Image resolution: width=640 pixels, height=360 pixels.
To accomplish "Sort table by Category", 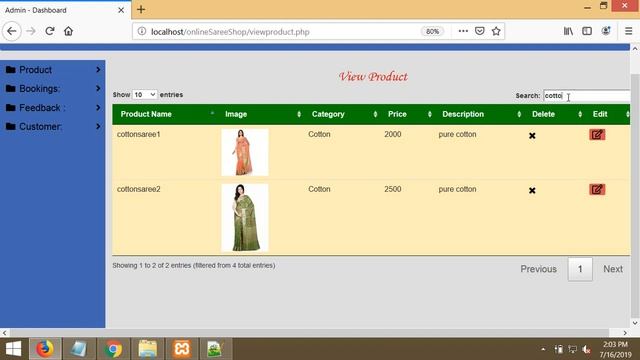I will coord(342,114).
